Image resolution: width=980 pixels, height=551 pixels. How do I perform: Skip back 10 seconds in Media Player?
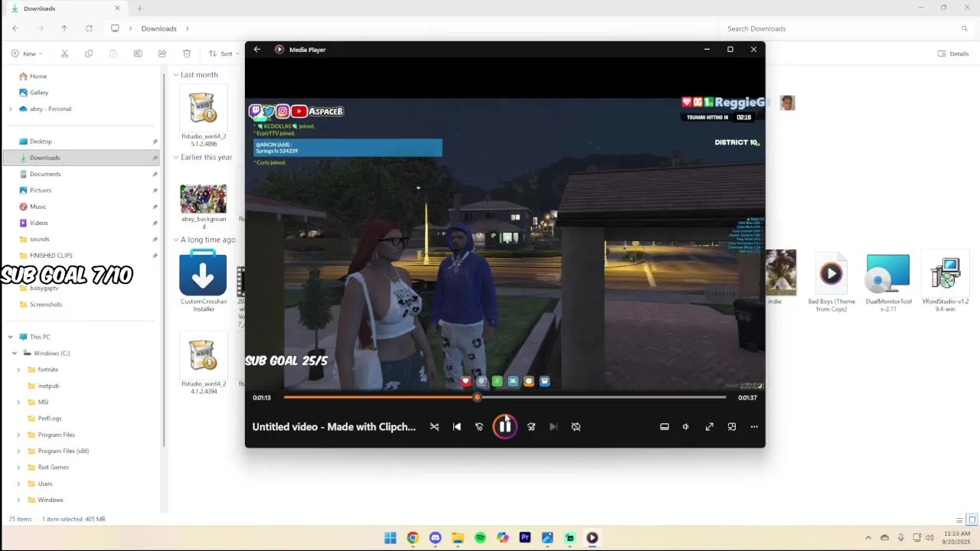tap(479, 427)
